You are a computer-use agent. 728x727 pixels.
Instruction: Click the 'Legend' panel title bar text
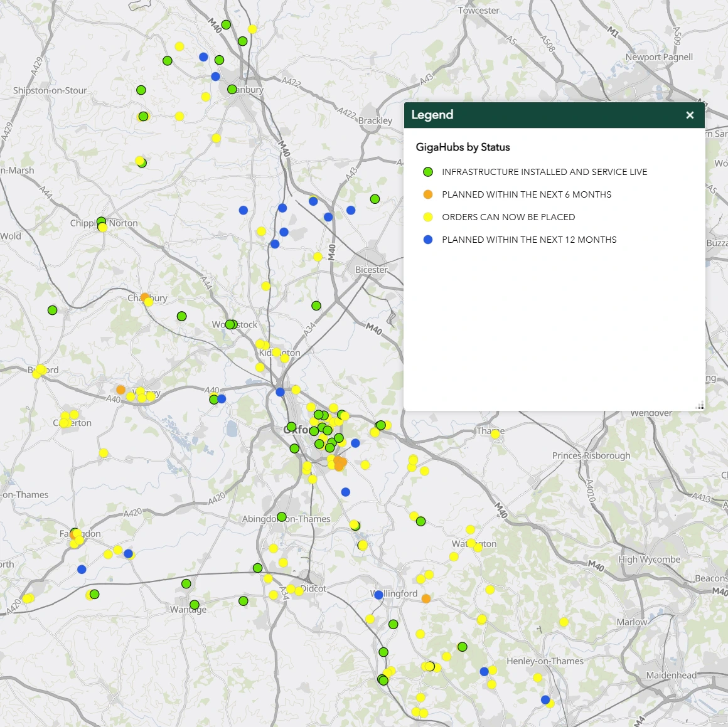pyautogui.click(x=432, y=115)
